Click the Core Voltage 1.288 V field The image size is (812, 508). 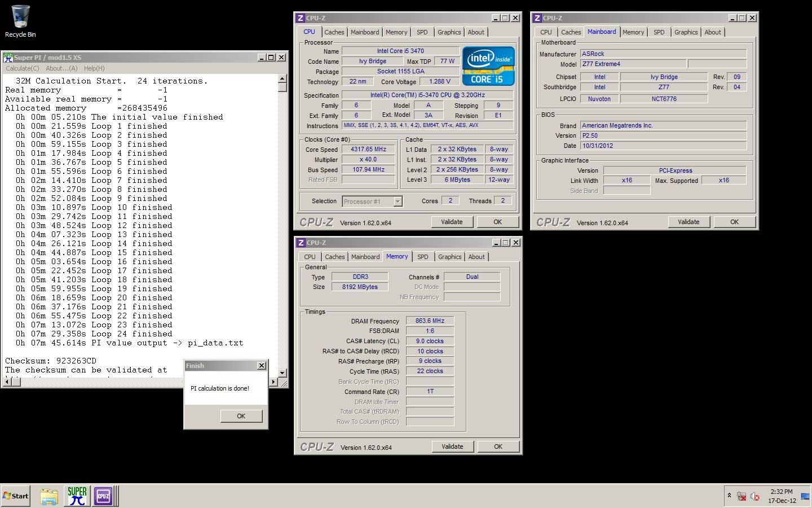(x=440, y=81)
